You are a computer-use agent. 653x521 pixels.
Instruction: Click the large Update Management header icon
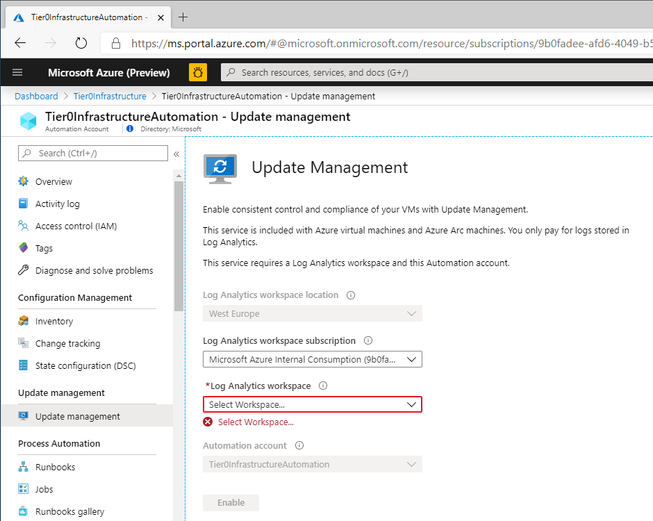220,169
